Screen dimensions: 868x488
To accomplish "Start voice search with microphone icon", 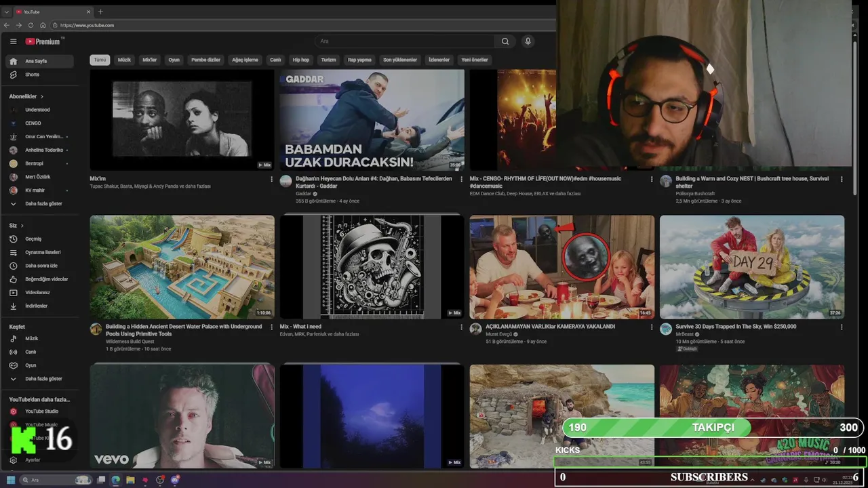I will pyautogui.click(x=528, y=41).
